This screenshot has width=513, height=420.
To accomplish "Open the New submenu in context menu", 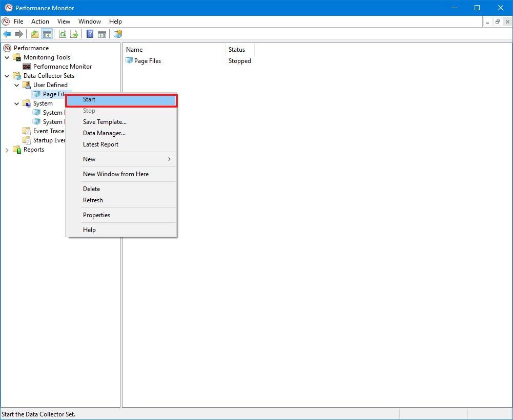I will click(x=89, y=159).
